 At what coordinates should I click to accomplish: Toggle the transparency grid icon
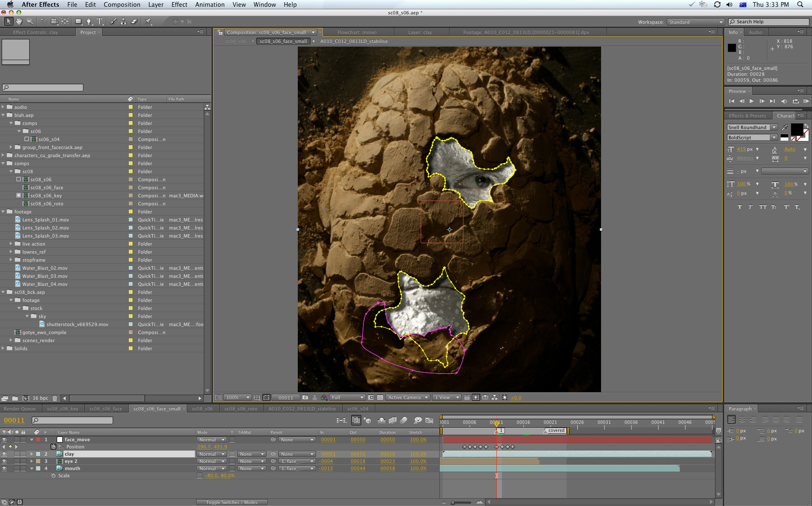click(x=380, y=397)
